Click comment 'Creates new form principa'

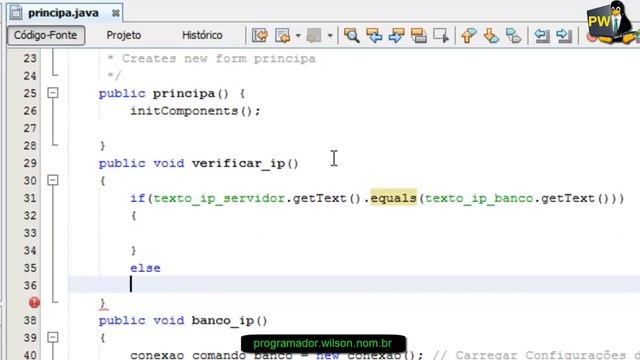[x=219, y=59]
